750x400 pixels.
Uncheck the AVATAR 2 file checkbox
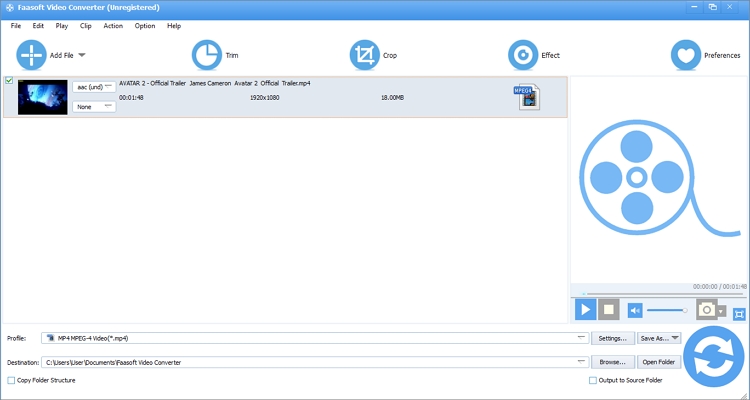pos(9,81)
